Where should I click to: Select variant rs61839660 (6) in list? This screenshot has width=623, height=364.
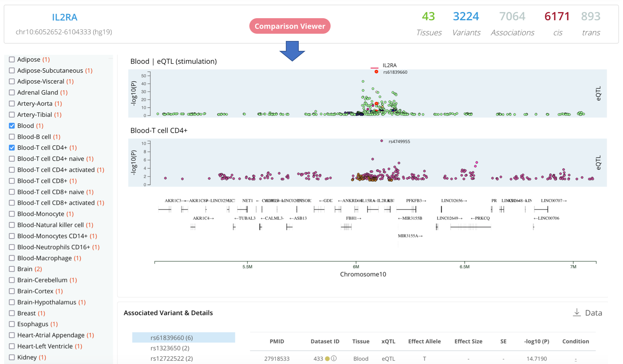(183, 338)
